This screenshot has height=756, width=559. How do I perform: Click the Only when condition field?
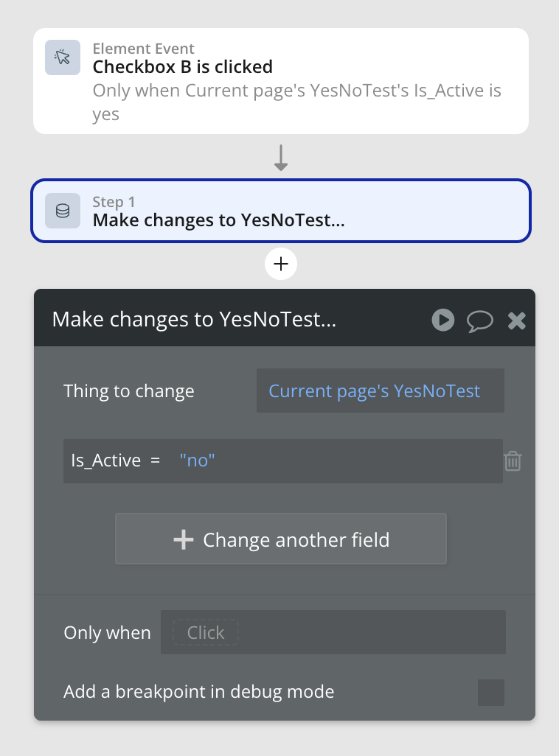click(x=333, y=632)
